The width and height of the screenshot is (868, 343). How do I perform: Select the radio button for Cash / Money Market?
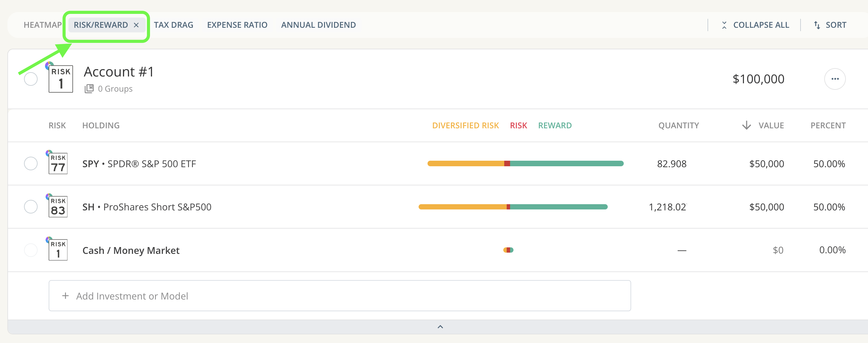tap(31, 250)
